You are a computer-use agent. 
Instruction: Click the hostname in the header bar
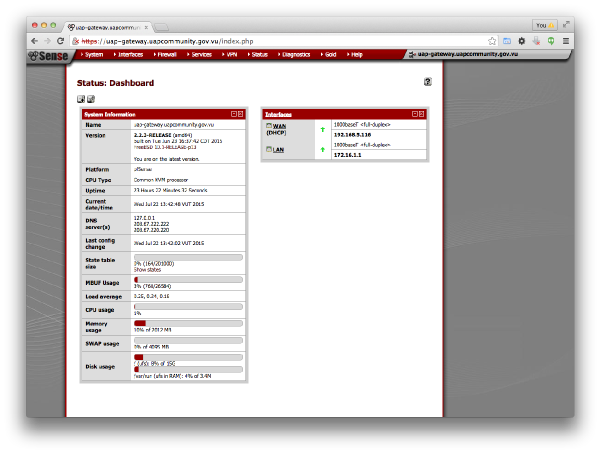[x=468, y=54]
